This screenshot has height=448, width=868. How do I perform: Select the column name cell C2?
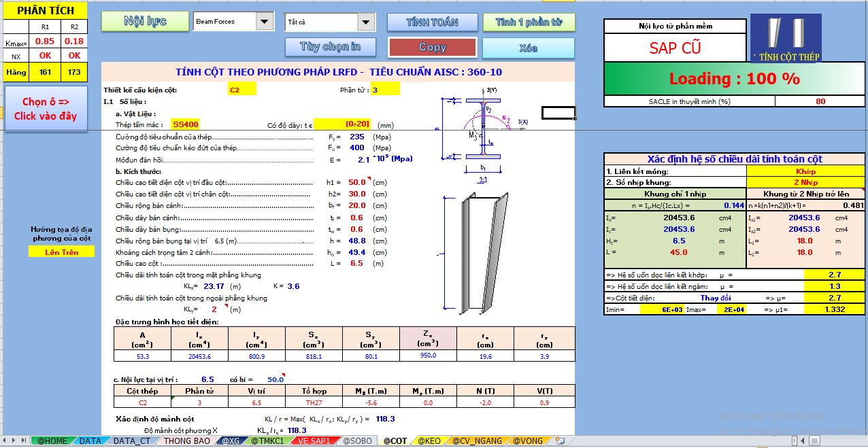pos(242,90)
